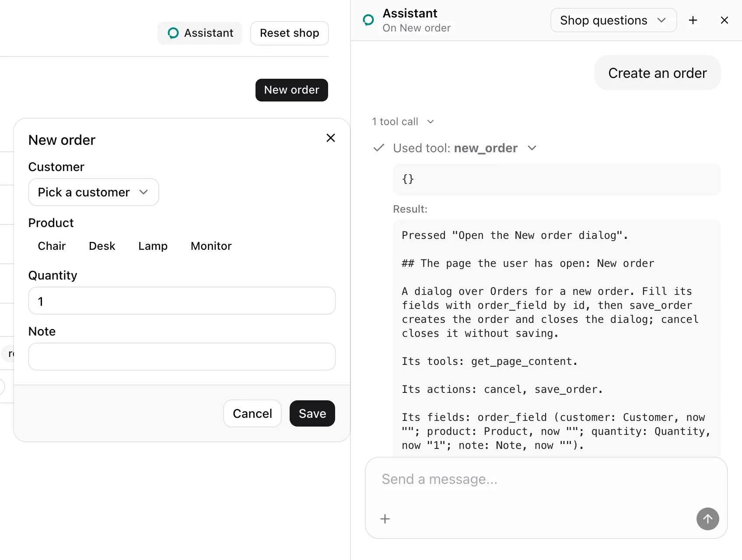Open the Shop questions dropdown
The image size is (742, 560).
tap(613, 20)
